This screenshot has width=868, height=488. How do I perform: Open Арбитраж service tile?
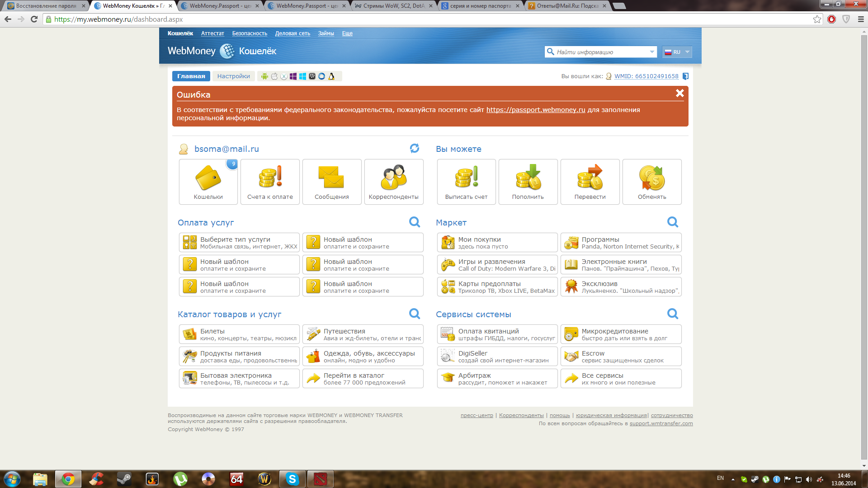tap(497, 379)
